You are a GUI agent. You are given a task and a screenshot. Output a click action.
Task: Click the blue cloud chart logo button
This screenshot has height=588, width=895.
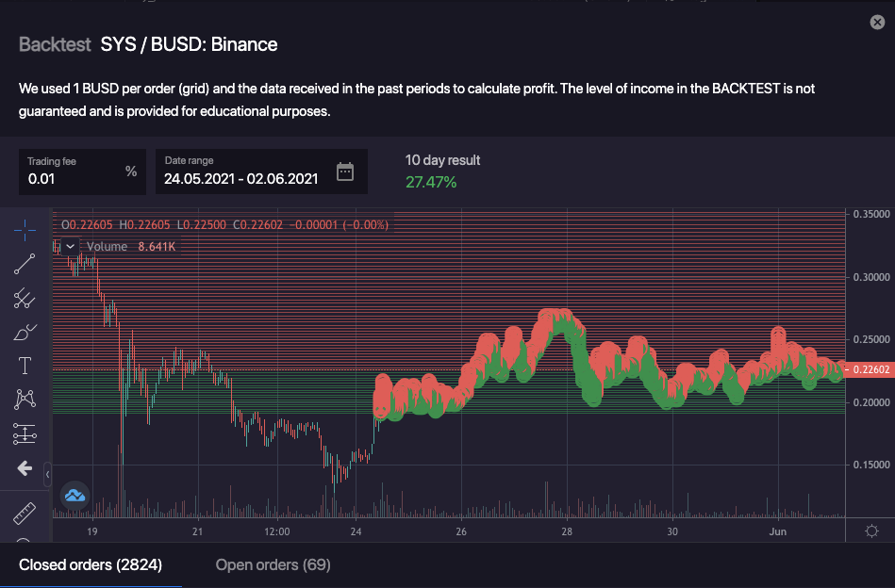(x=75, y=495)
